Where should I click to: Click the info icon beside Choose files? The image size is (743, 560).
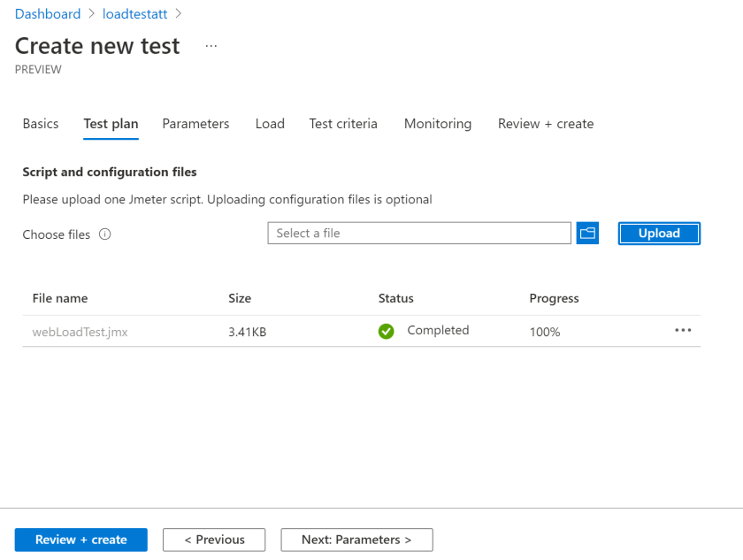[104, 234]
